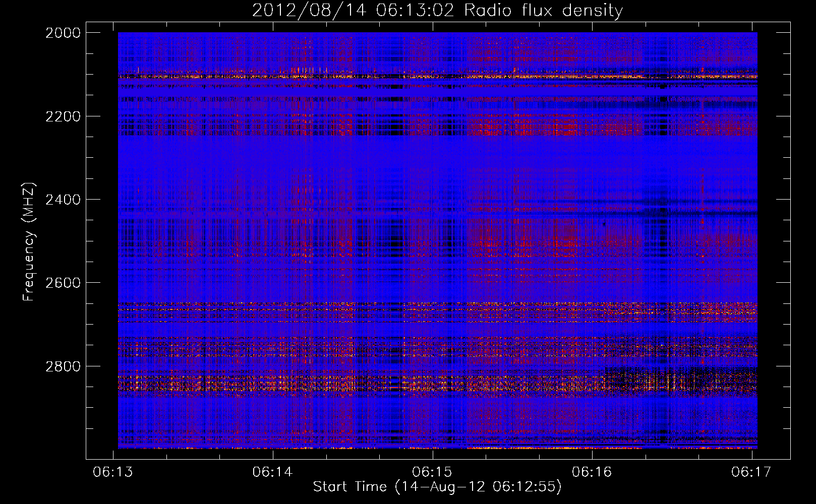
Task: Click the 2600 frequency tick label
Action: pyautogui.click(x=63, y=283)
